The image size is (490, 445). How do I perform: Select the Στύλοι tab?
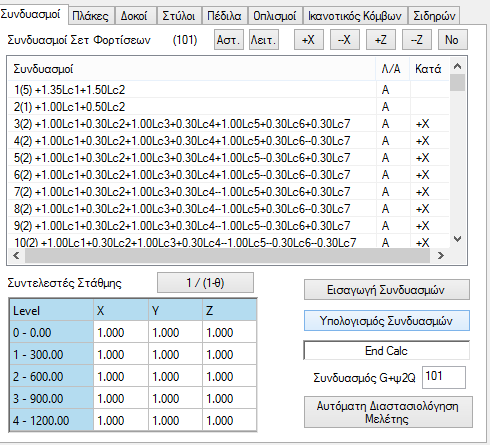[x=179, y=16]
